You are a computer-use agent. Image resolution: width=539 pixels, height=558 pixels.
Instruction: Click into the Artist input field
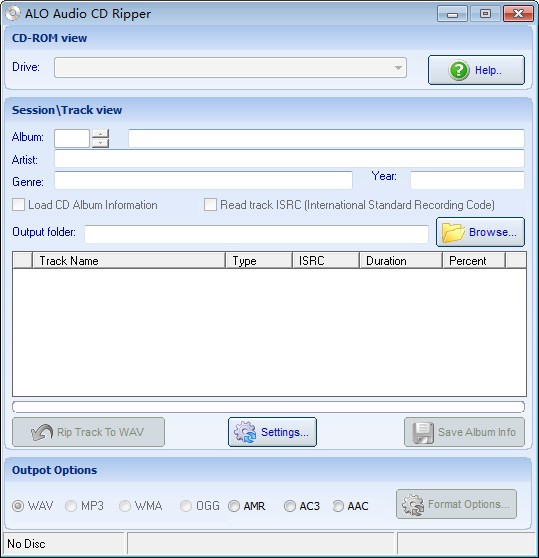tap(289, 159)
